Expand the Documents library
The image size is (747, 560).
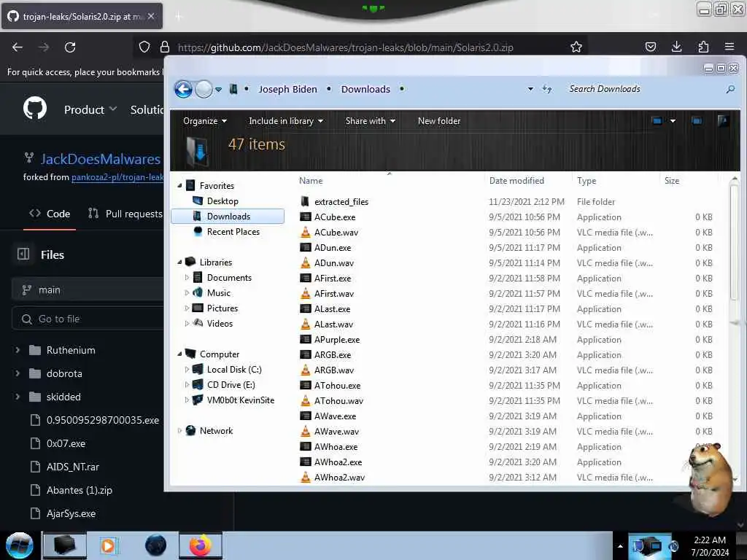(x=187, y=278)
